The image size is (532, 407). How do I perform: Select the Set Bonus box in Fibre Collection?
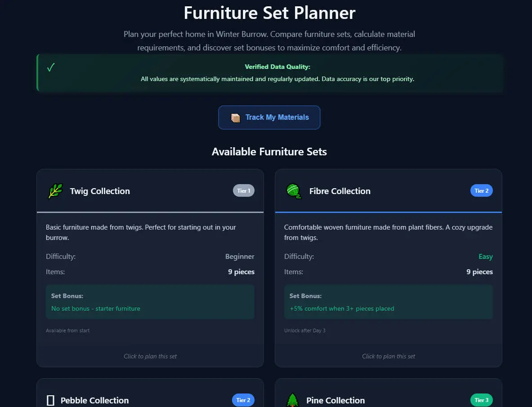(x=388, y=302)
